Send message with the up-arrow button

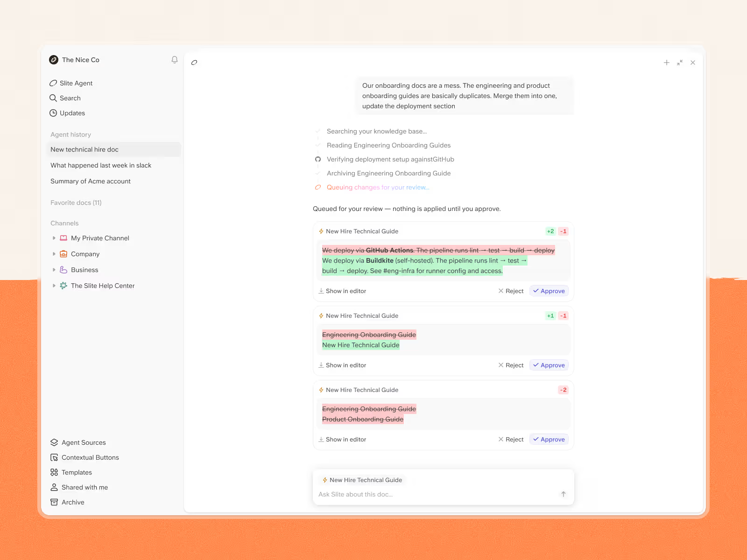564,494
